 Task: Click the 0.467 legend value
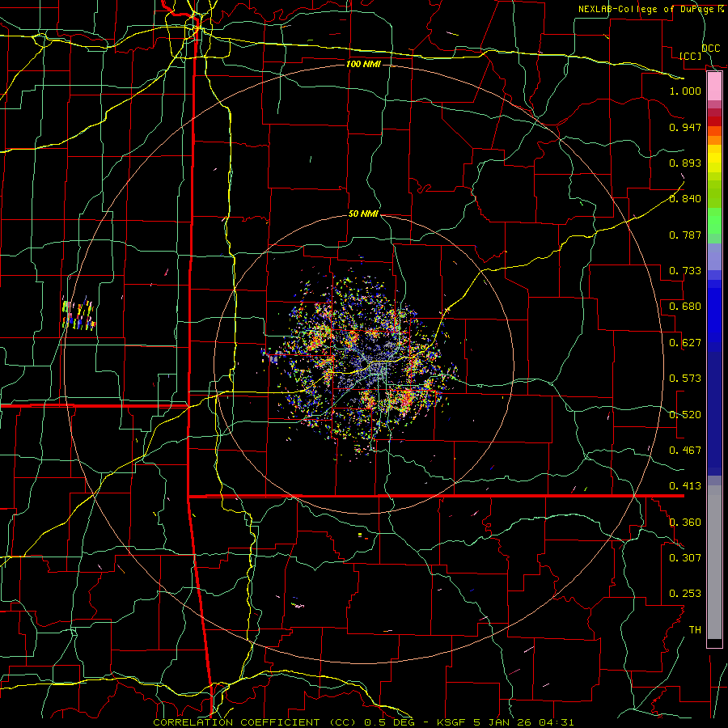point(685,451)
